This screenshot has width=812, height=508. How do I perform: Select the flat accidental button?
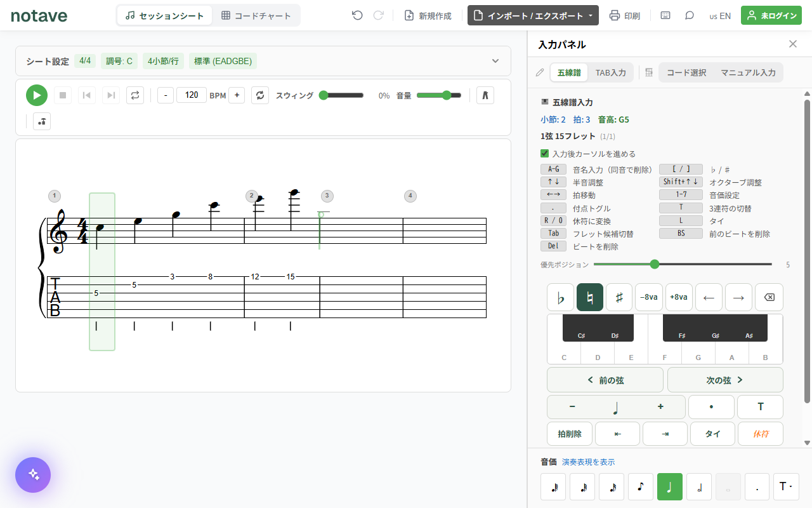[560, 297]
